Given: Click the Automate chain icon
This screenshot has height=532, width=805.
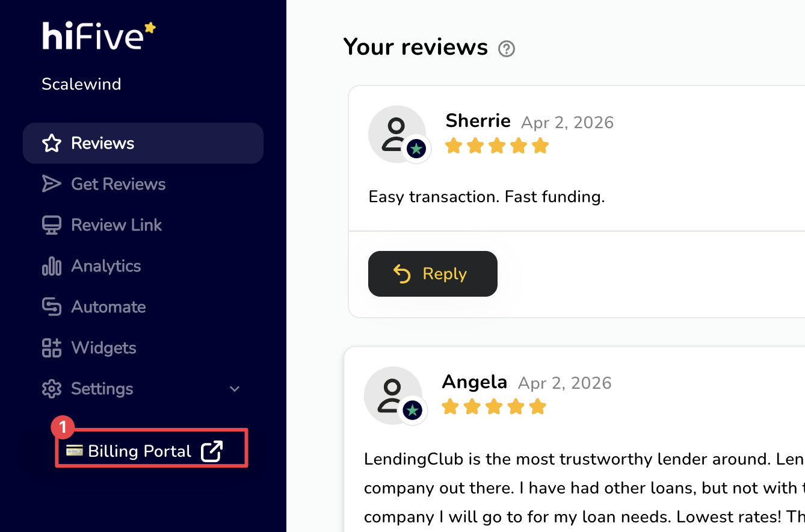Looking at the screenshot, I should click(x=52, y=307).
